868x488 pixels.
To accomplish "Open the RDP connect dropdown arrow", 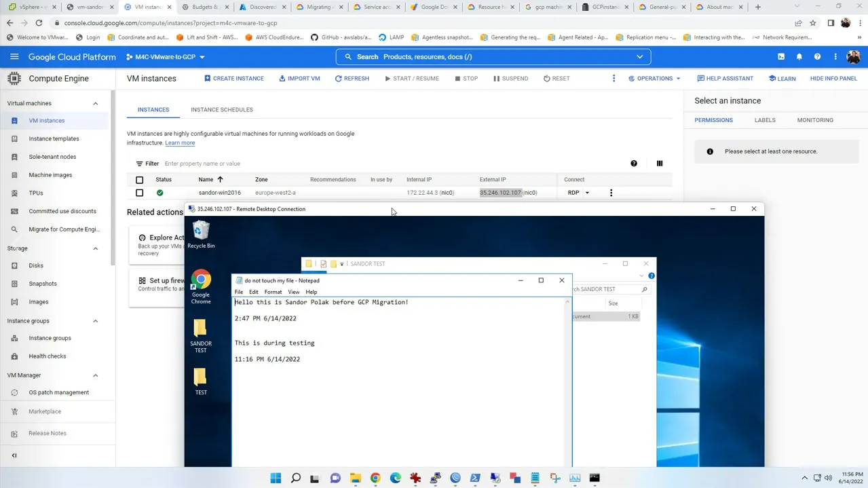I will pyautogui.click(x=587, y=193).
